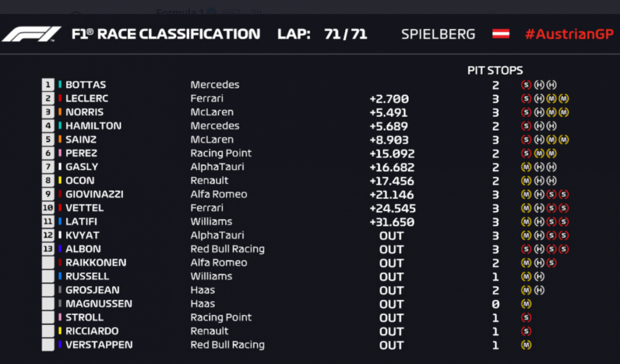Click the SPIELBERG venue label
The width and height of the screenshot is (620, 364).
[x=438, y=34]
